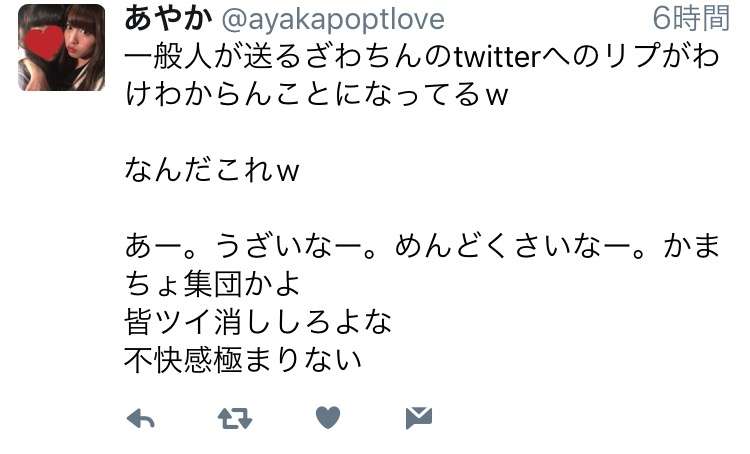The image size is (750, 454).
Task: Visit the @ayakapoptlove handle link
Action: coord(333,20)
